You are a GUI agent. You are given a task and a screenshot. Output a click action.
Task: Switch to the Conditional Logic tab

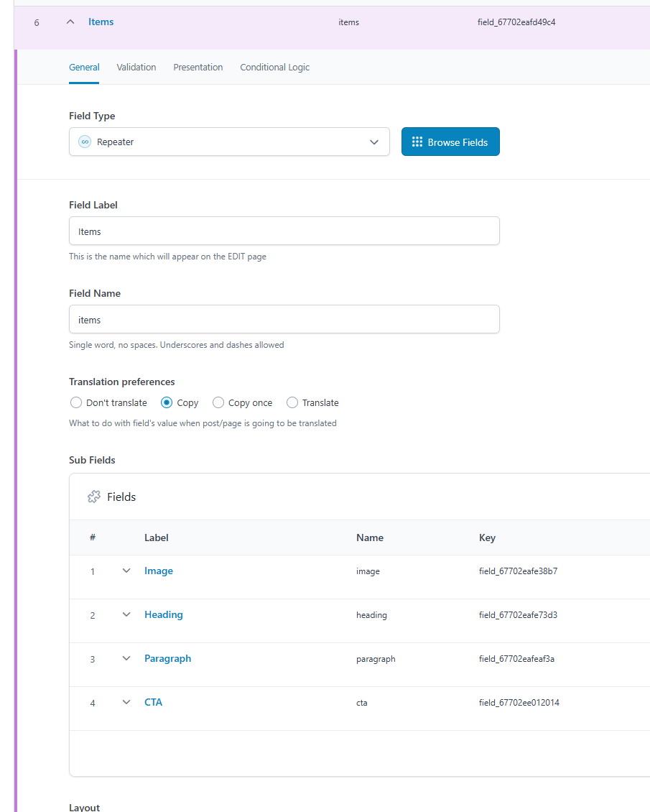(275, 68)
